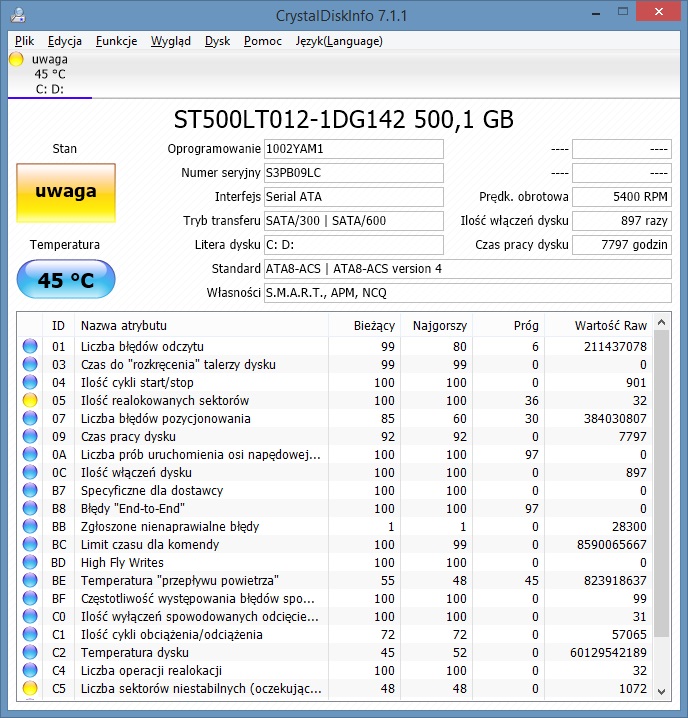Click the blue status icon for attribute 01

point(30,346)
